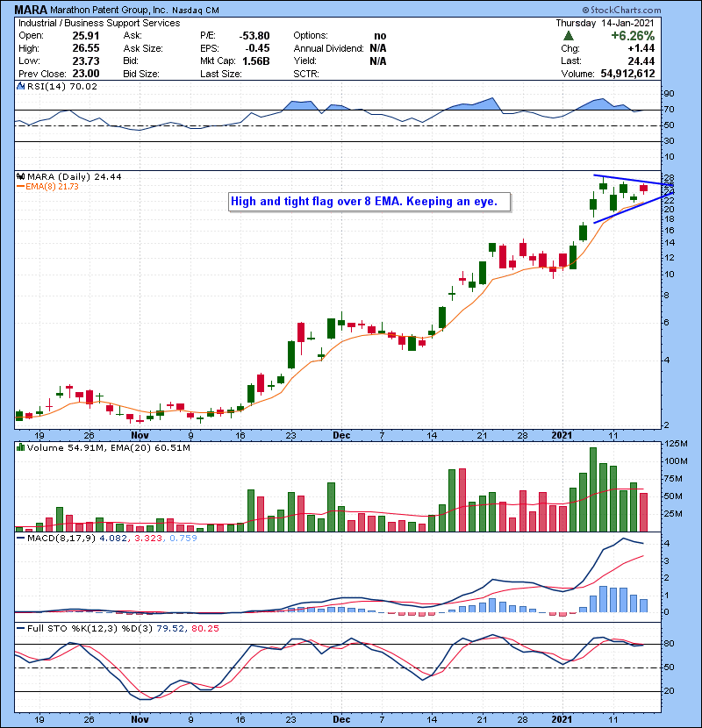Viewport: 702px width, 728px height.
Task: Click the price axis label 8
Action: click(667, 296)
